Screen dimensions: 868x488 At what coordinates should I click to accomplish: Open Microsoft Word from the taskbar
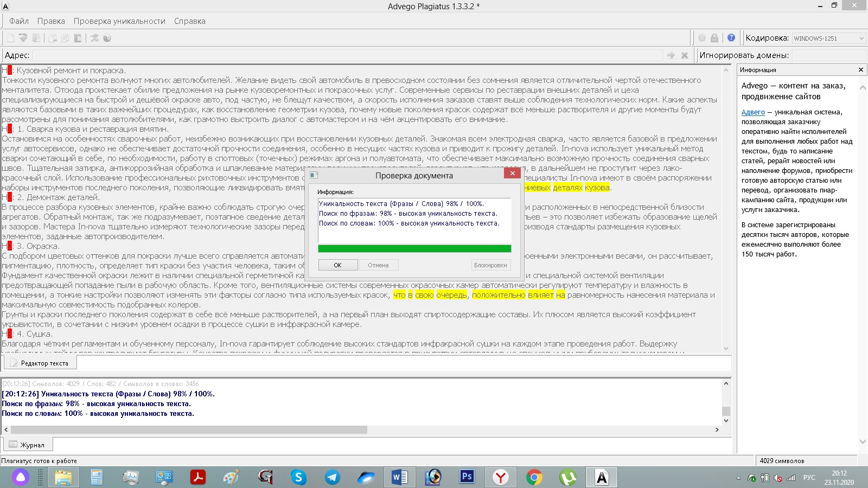[x=399, y=477]
